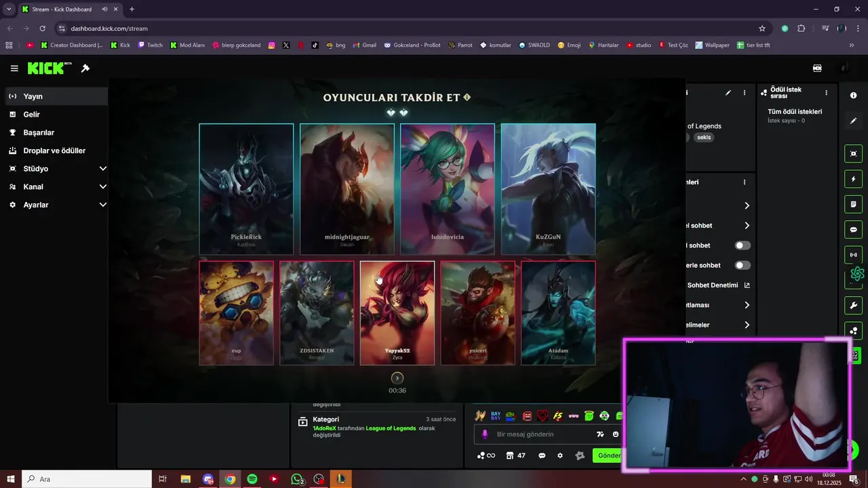Open the info icon in right toolbar

[853, 96]
